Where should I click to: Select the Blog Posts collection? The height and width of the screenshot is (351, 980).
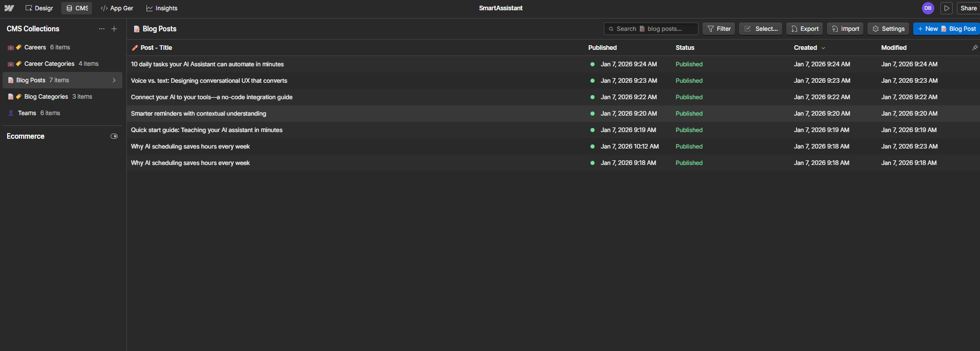[x=63, y=80]
